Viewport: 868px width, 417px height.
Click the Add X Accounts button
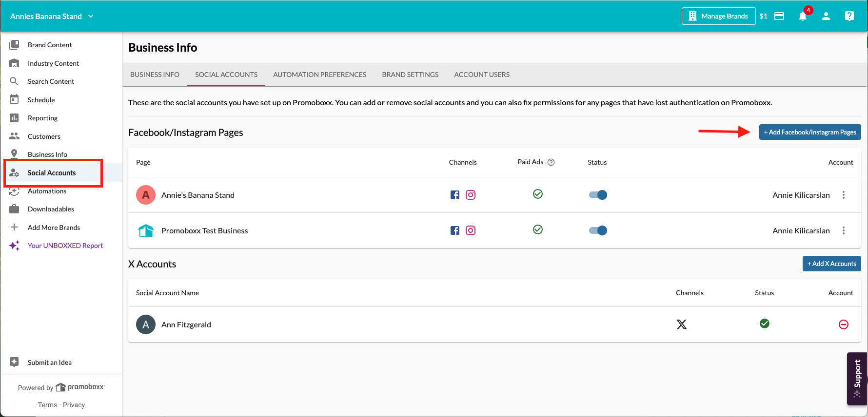(x=832, y=264)
